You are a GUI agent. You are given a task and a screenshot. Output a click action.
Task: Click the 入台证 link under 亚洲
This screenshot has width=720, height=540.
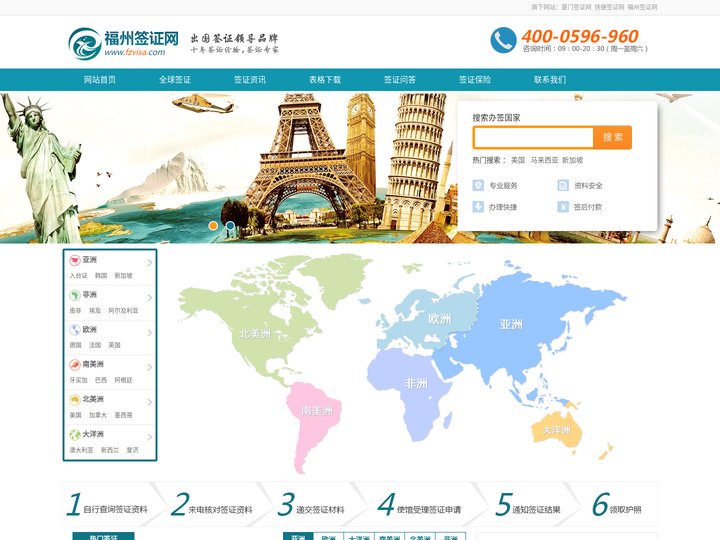pyautogui.click(x=79, y=276)
